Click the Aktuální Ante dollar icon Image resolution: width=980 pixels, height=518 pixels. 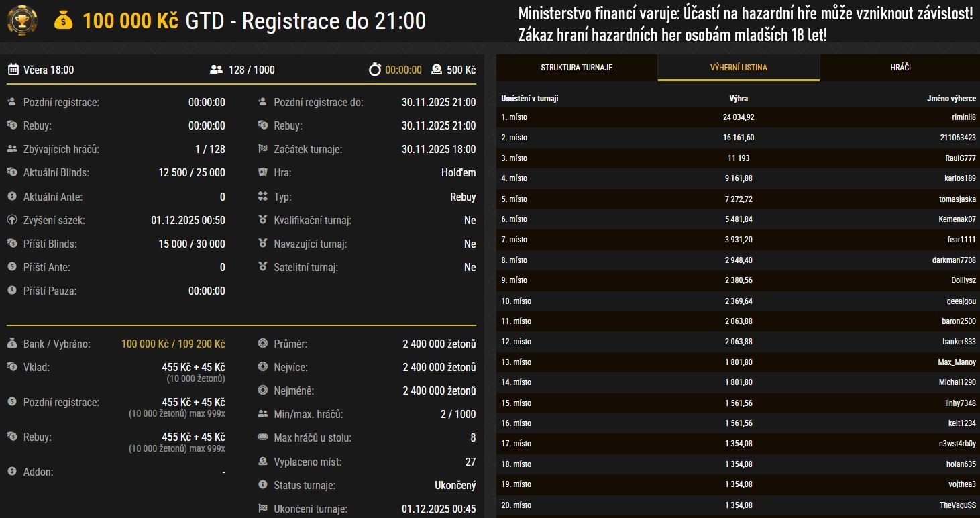click(12, 197)
